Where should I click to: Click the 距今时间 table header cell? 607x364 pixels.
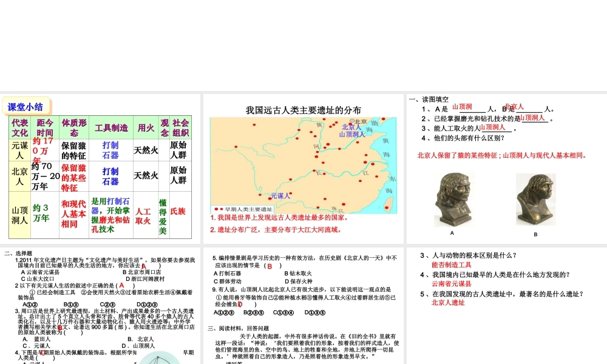point(45,127)
